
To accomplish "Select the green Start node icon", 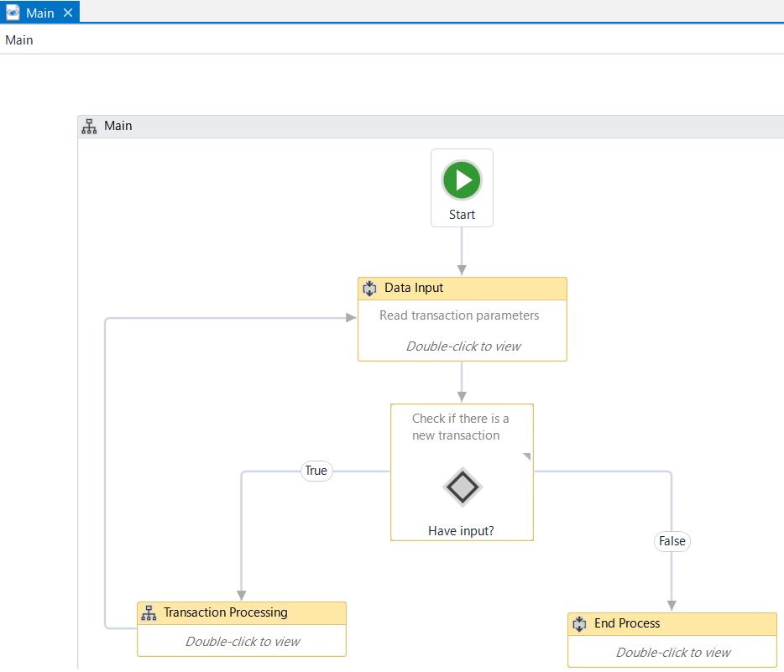I will pos(462,180).
